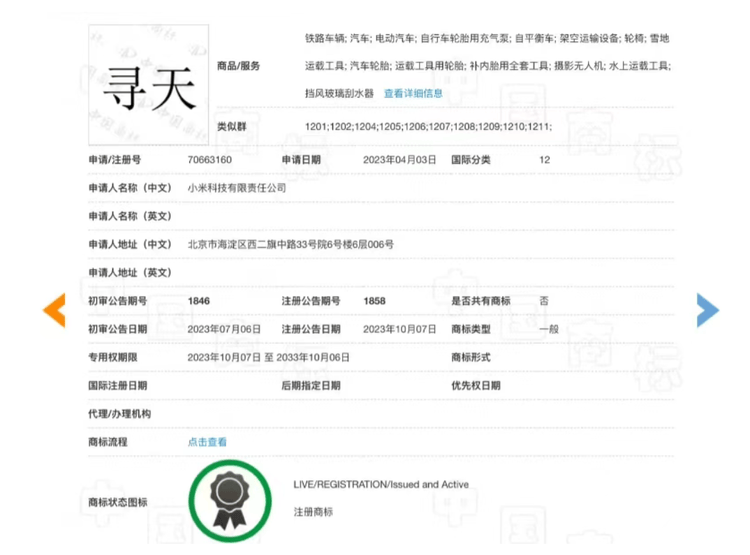Click the green registered trademark badge icon

tap(230, 501)
